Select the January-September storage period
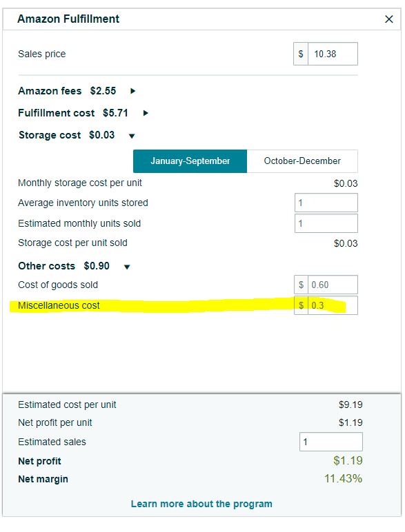The height and width of the screenshot is (532, 405). click(x=190, y=161)
